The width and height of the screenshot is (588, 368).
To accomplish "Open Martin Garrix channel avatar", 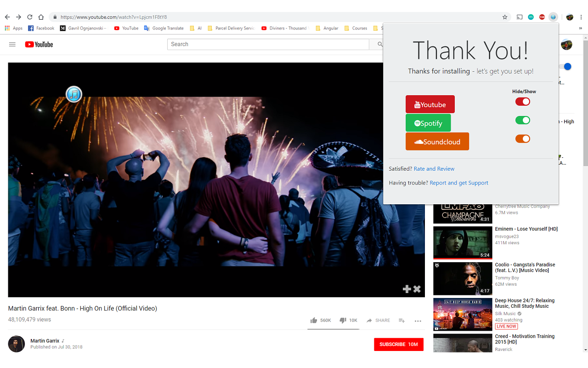I will 17,344.
